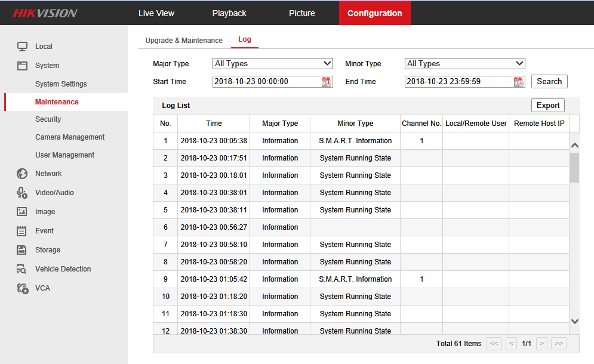The height and width of the screenshot is (364, 594).
Task: Open the End Time calendar picker
Action: pyautogui.click(x=518, y=82)
